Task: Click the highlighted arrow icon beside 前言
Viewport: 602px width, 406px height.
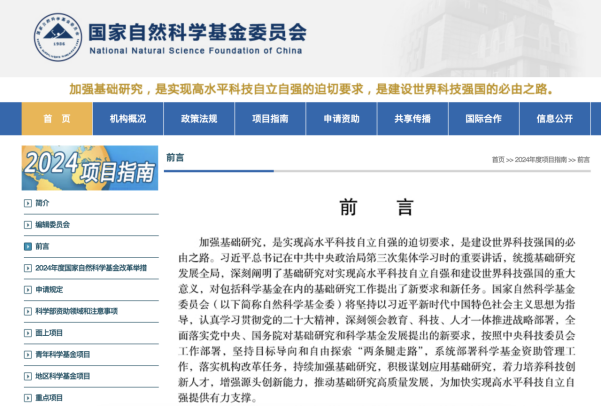Action: (x=27, y=246)
